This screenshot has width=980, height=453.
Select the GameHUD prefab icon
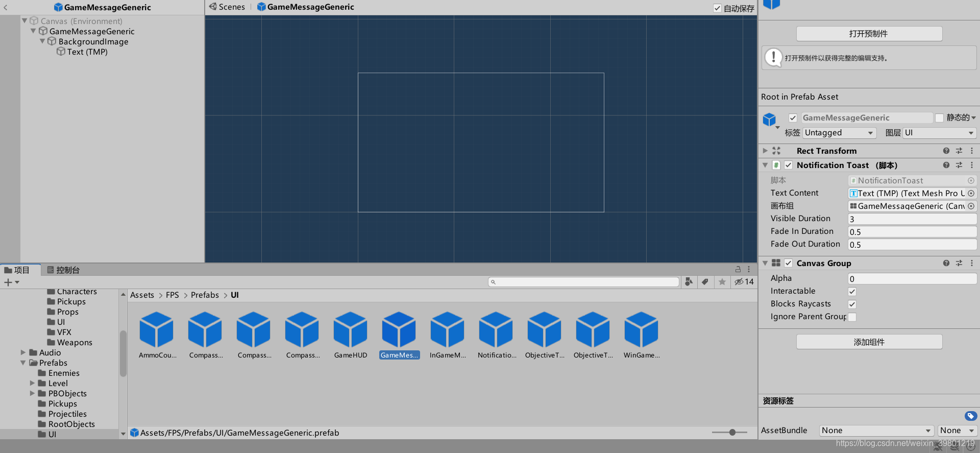[x=351, y=330]
